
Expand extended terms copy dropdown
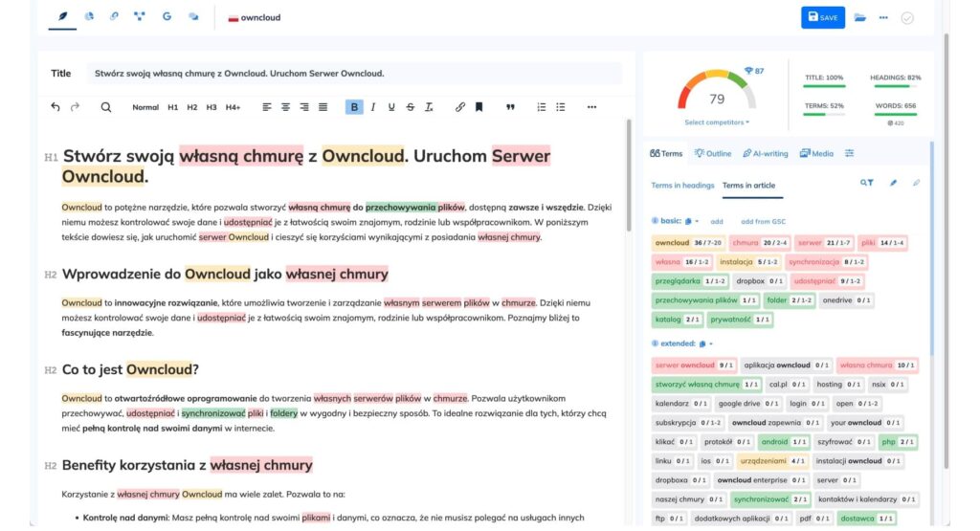click(x=706, y=343)
